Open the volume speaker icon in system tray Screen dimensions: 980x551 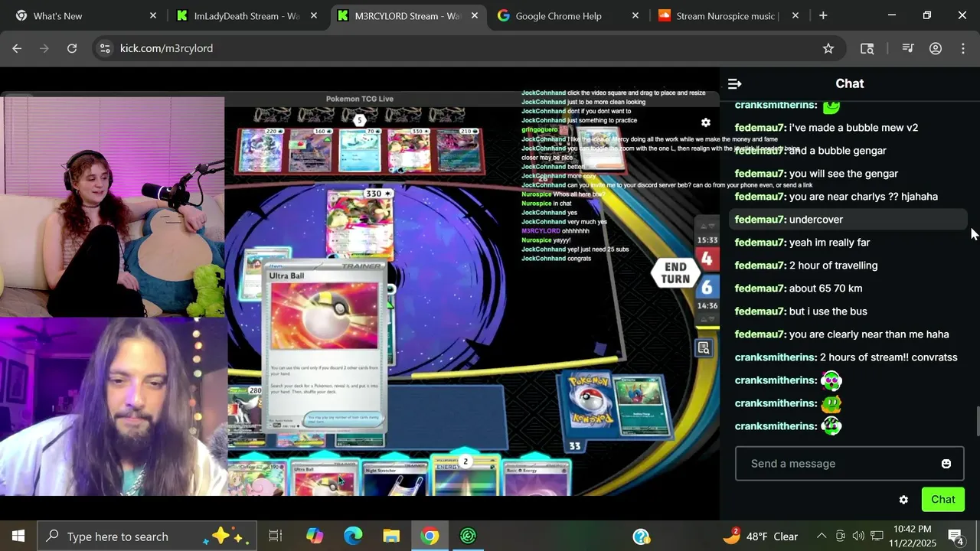(x=858, y=536)
